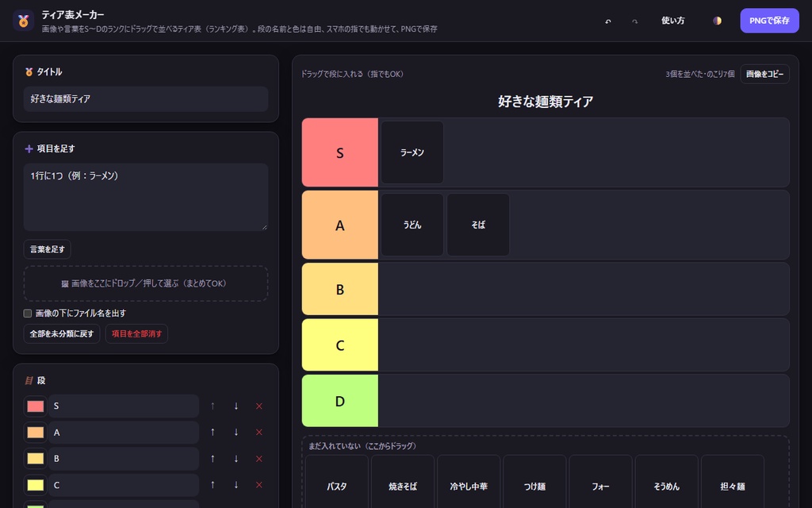Delete the A tier with red X

259,433
